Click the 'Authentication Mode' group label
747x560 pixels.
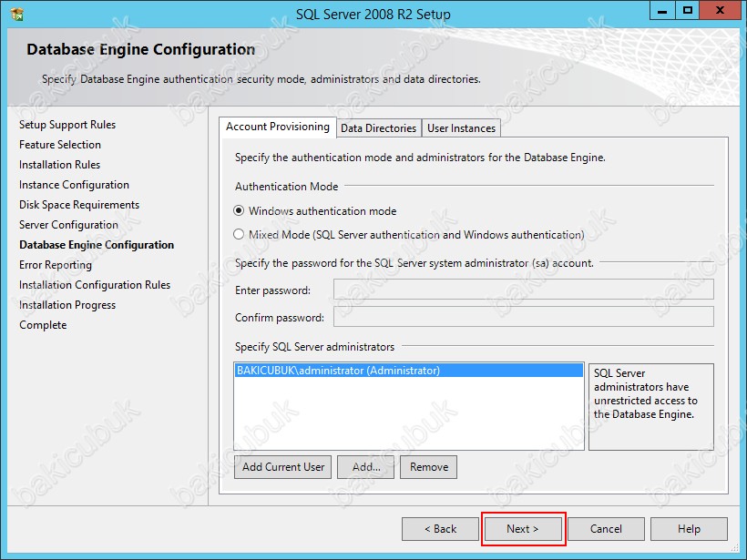tap(286, 186)
